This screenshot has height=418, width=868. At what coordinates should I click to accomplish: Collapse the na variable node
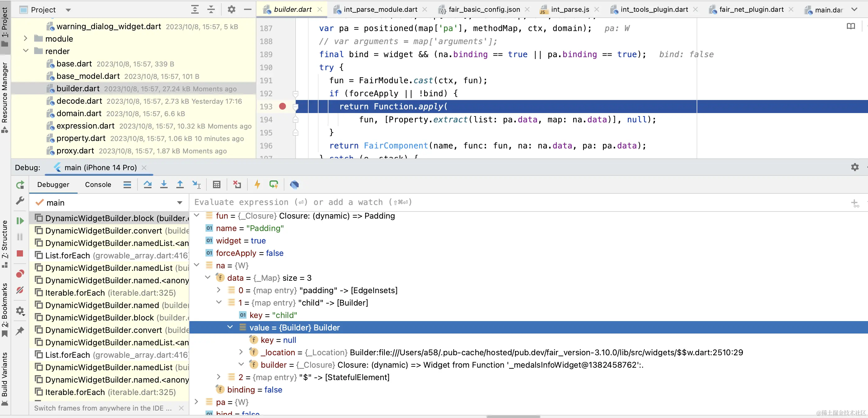pyautogui.click(x=197, y=265)
